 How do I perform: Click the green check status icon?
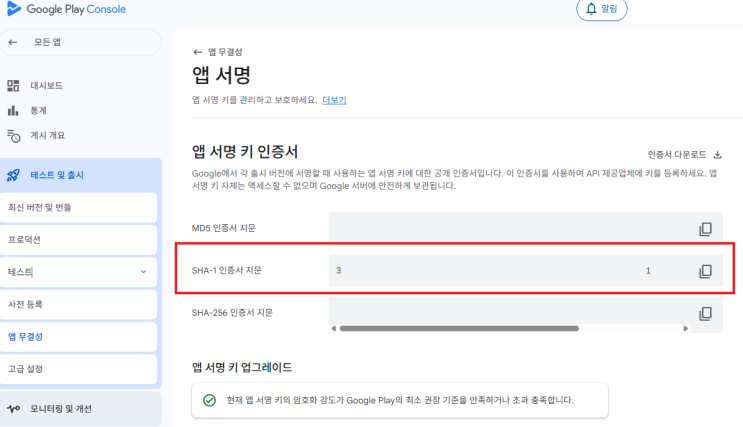[209, 400]
